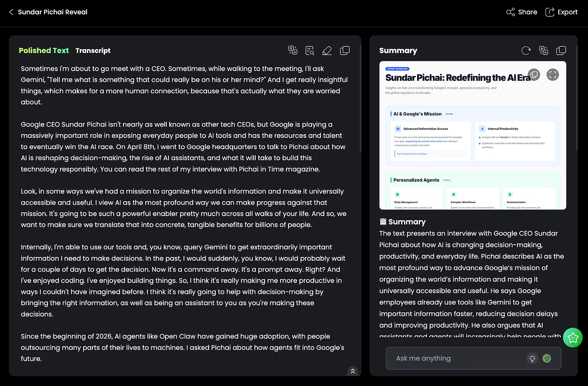This screenshot has height=386, width=588.
Task: Expand the infographic to fullscreen
Action: pyautogui.click(x=553, y=75)
